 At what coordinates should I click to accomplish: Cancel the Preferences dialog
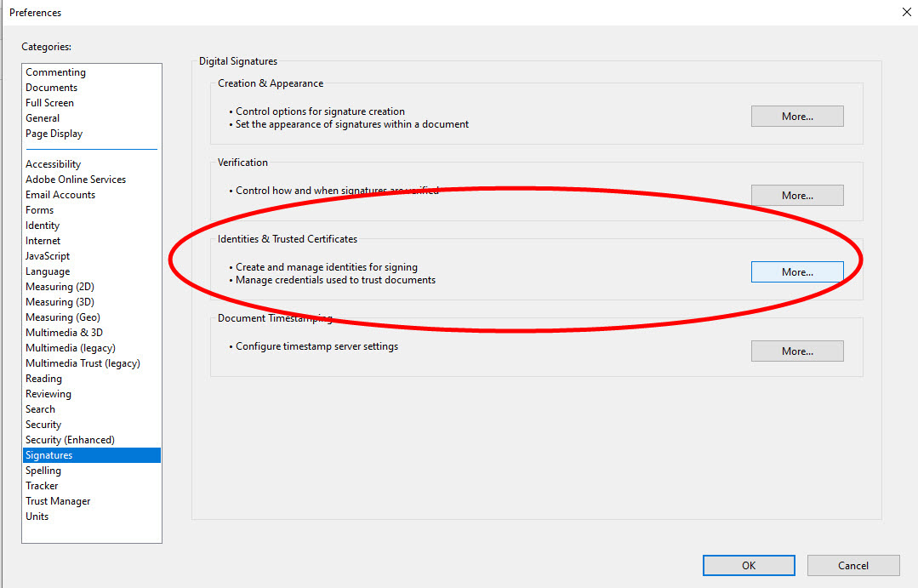(x=852, y=566)
